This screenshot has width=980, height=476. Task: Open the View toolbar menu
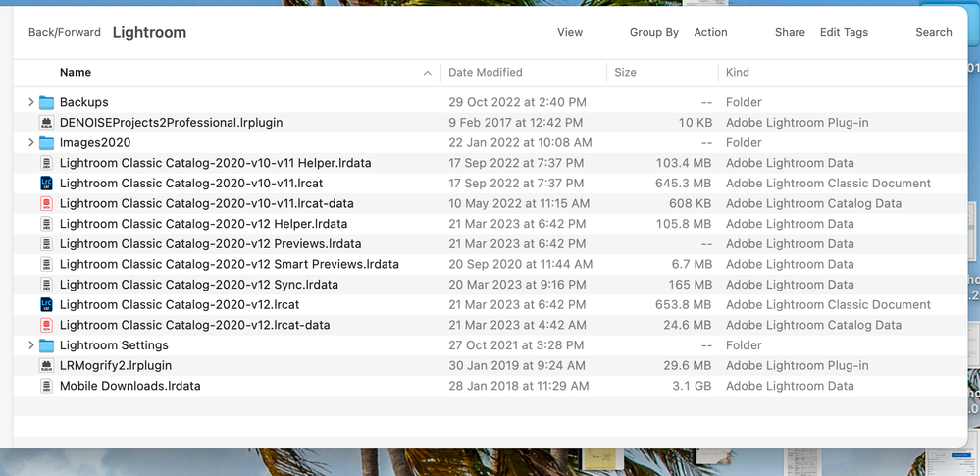pyautogui.click(x=570, y=32)
